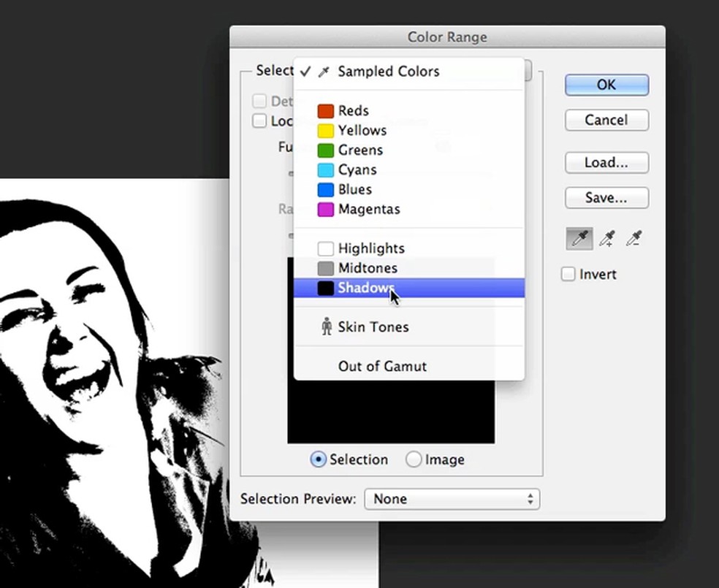Click the Load... button

point(606,162)
